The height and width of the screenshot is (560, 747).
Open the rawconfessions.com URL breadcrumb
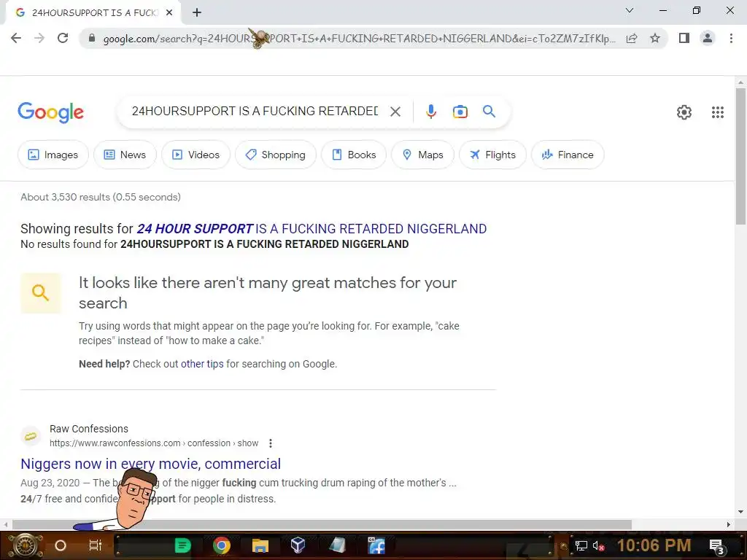pos(154,443)
